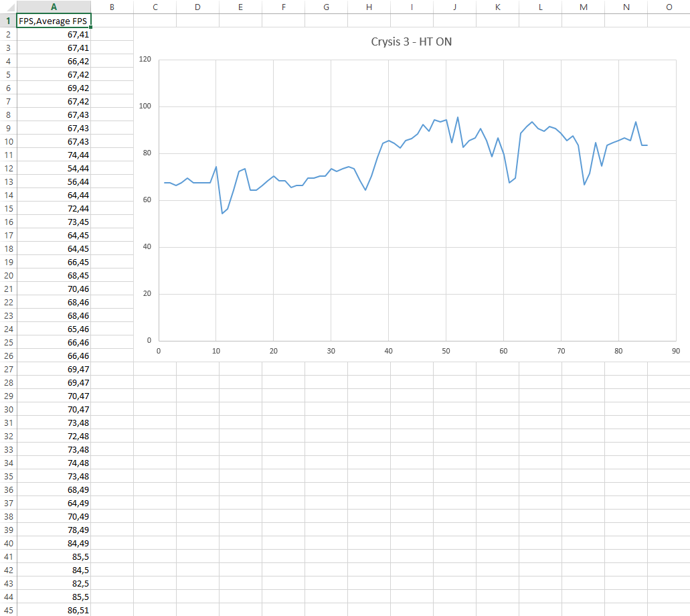The width and height of the screenshot is (690, 616).
Task: Select row 12 header
Action: click(x=8, y=168)
